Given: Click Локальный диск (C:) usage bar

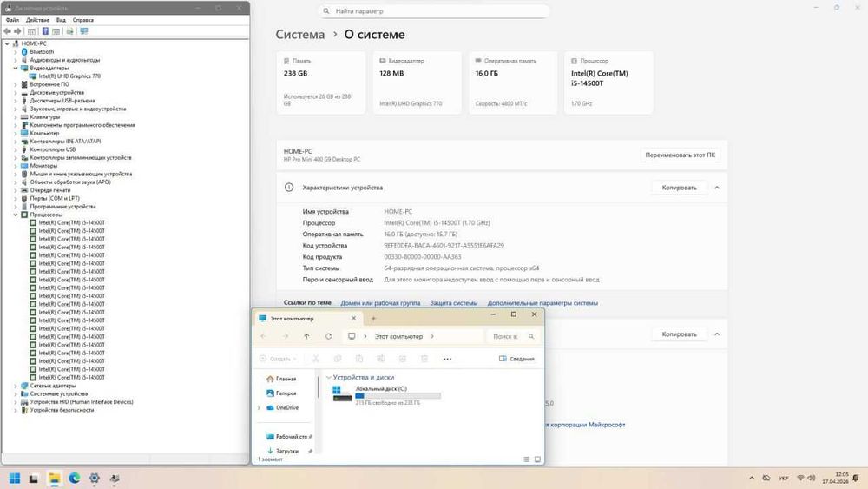Looking at the screenshot, I should 398,396.
